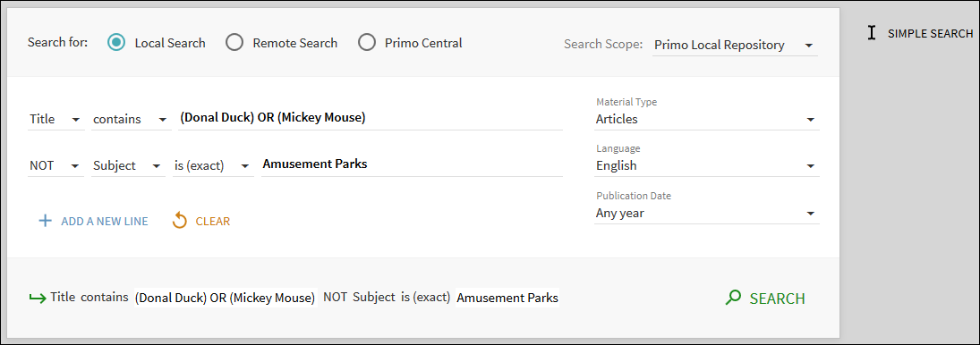The width and height of the screenshot is (980, 345).
Task: Click ADD A NEW LINE link
Action: click(x=105, y=221)
